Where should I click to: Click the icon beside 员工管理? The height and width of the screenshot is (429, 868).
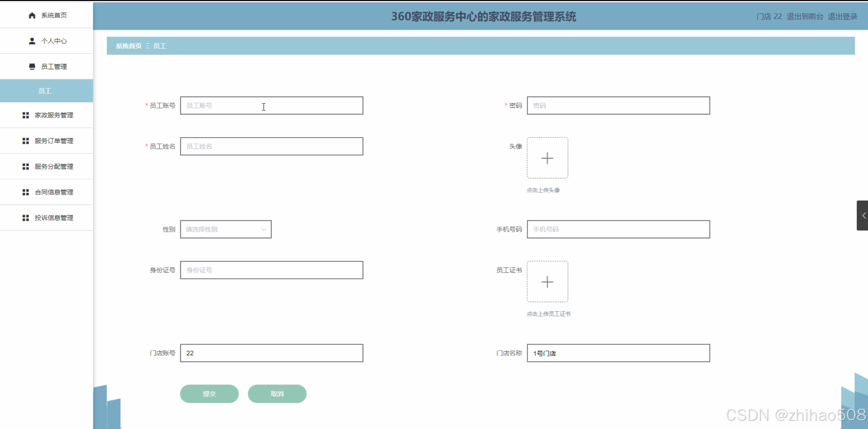32,66
